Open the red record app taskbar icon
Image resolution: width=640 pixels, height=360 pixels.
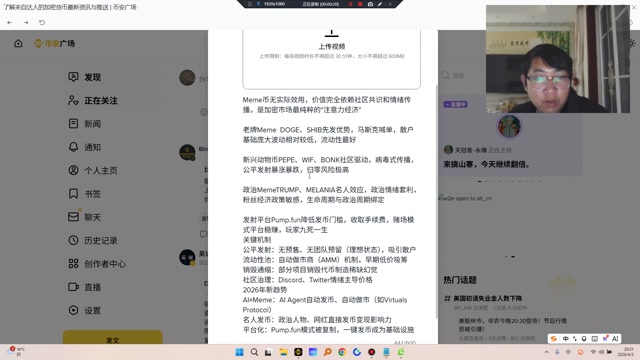click(371, 352)
